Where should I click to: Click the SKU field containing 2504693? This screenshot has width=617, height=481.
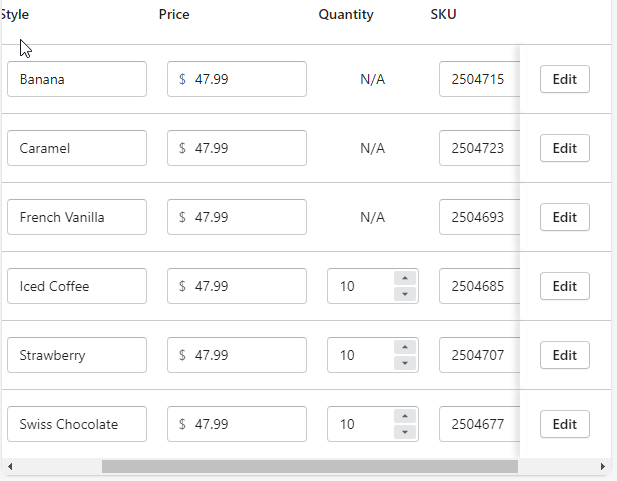pos(480,217)
